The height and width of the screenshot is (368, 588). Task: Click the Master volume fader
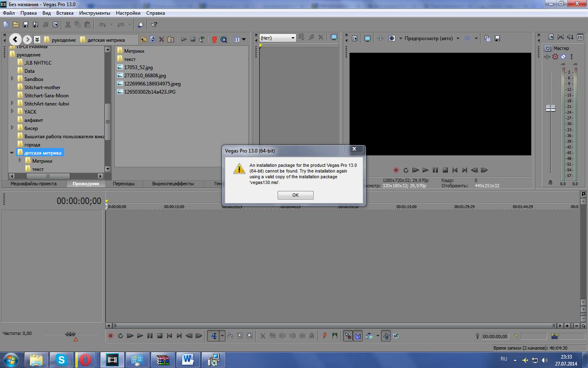(x=551, y=108)
